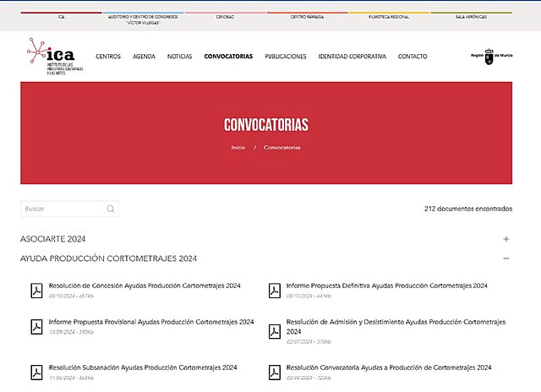Collapse Ayuda Producción Cortometrajes 2024 minus icon
This screenshot has width=541, height=392.
(506, 259)
